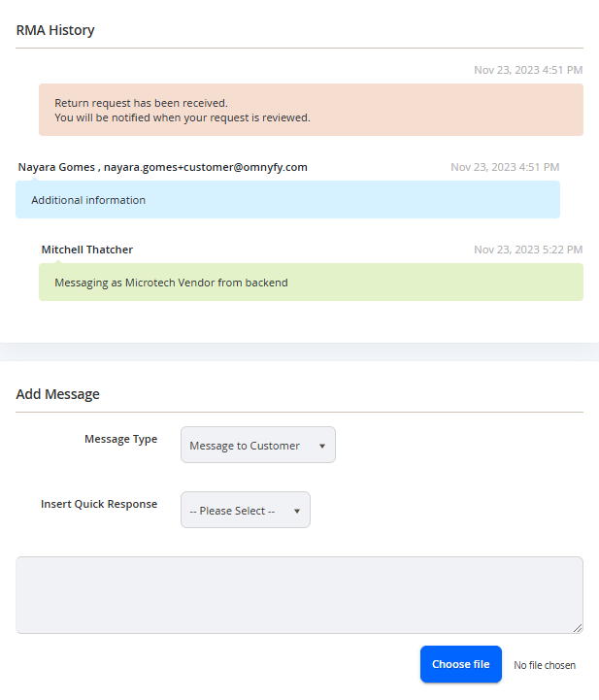The width and height of the screenshot is (599, 700).
Task: Click the Message Type label
Action: point(121,439)
